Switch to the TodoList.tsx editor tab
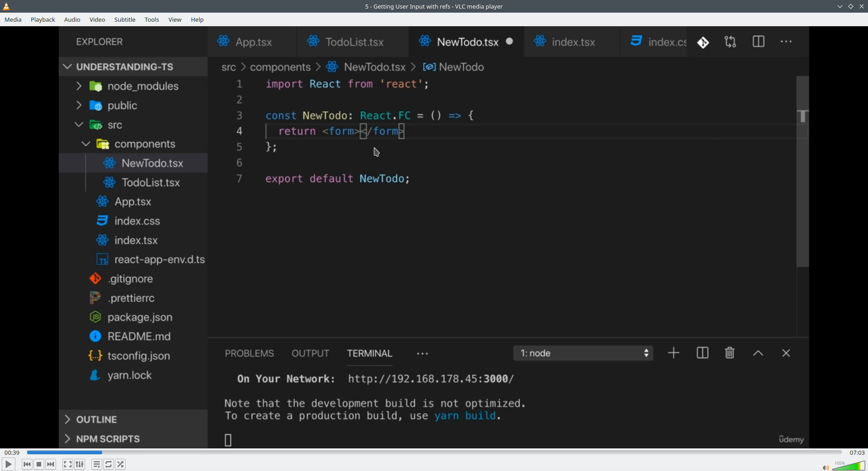 pos(353,42)
